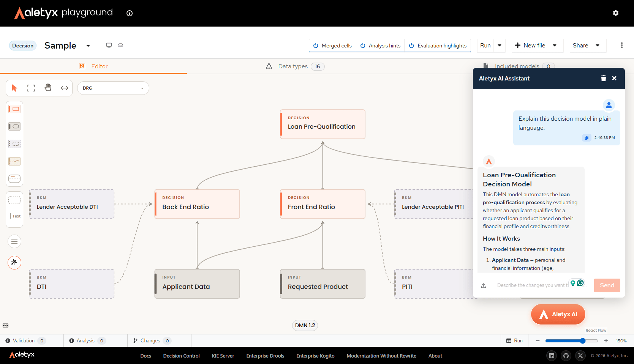Activate the marquee select tool

[x=31, y=88]
